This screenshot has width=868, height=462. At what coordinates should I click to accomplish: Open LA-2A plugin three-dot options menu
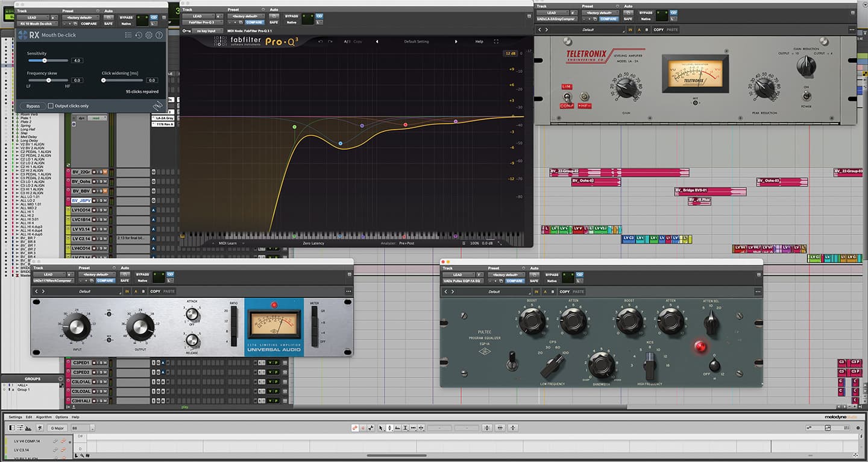(852, 30)
